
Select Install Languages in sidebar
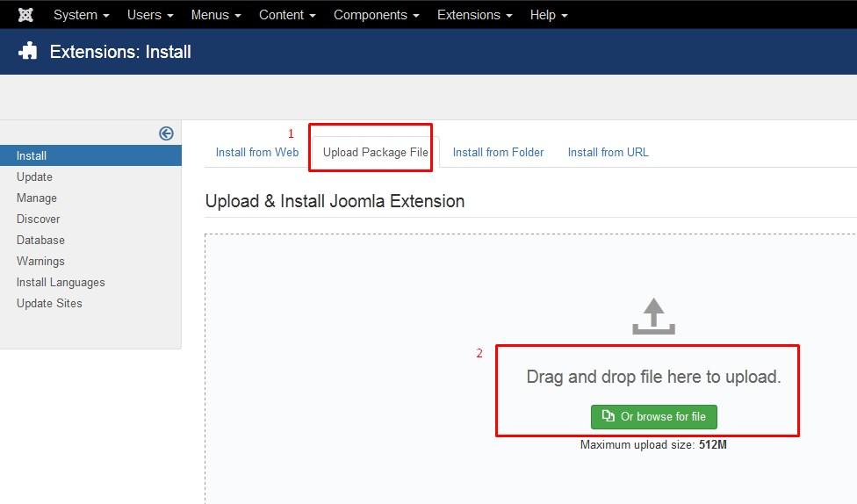(x=61, y=282)
